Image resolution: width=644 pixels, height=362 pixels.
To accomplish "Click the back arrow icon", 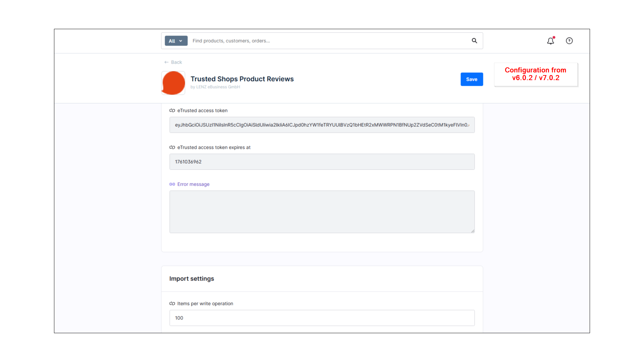I will coord(166,62).
